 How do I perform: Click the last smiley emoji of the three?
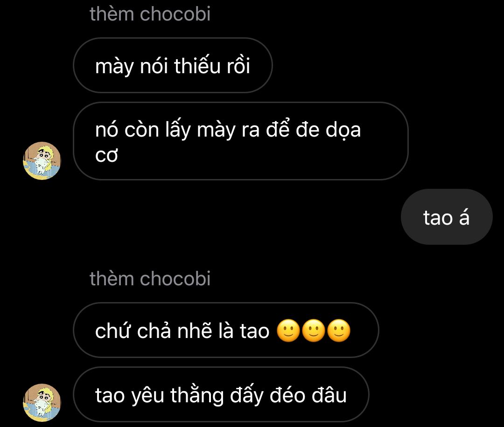pos(339,331)
